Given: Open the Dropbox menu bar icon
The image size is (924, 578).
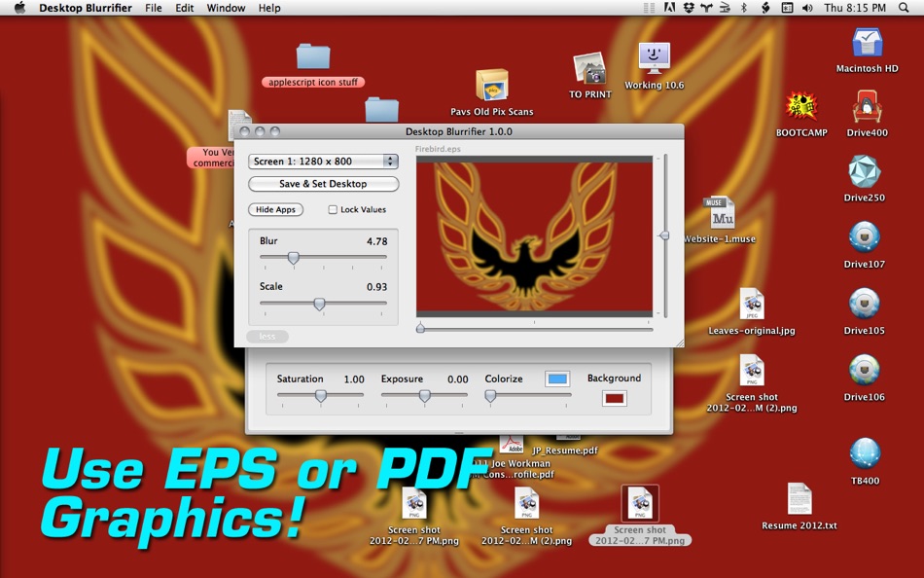Looking at the screenshot, I should [x=689, y=8].
